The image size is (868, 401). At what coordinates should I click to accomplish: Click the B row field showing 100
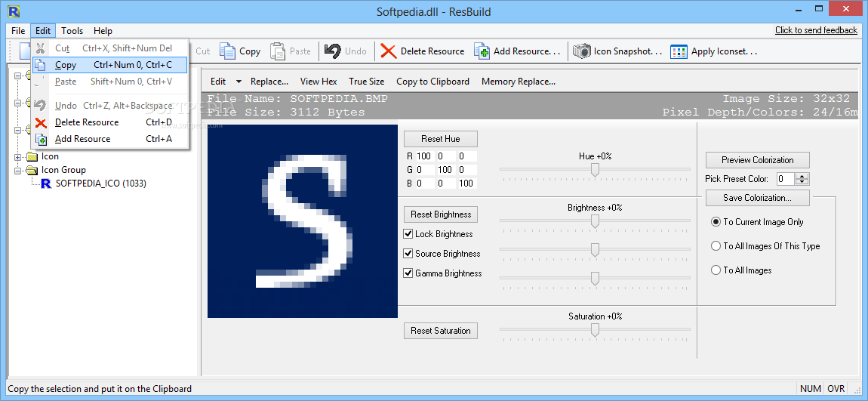click(x=466, y=183)
